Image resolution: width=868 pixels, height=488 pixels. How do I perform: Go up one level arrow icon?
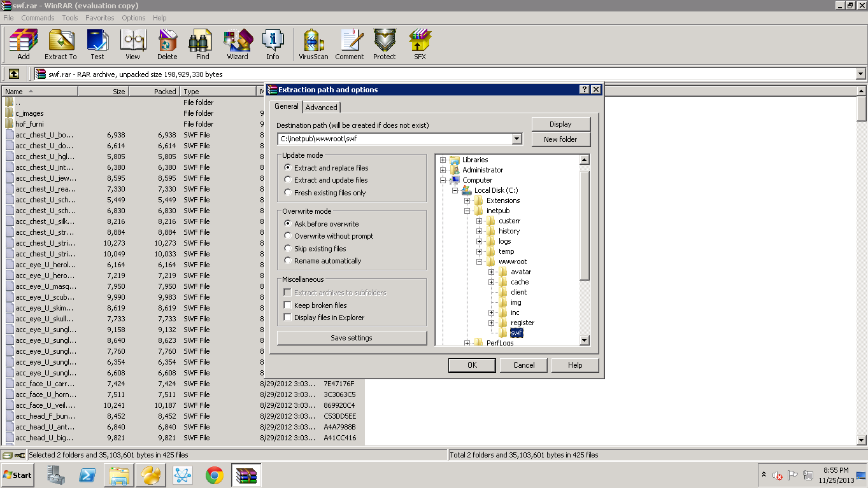[x=14, y=74]
